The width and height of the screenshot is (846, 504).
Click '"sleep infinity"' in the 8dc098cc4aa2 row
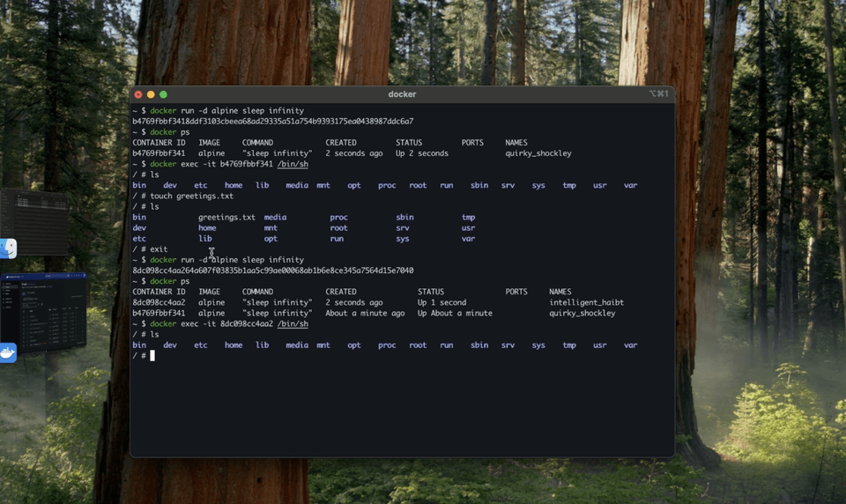coord(278,303)
